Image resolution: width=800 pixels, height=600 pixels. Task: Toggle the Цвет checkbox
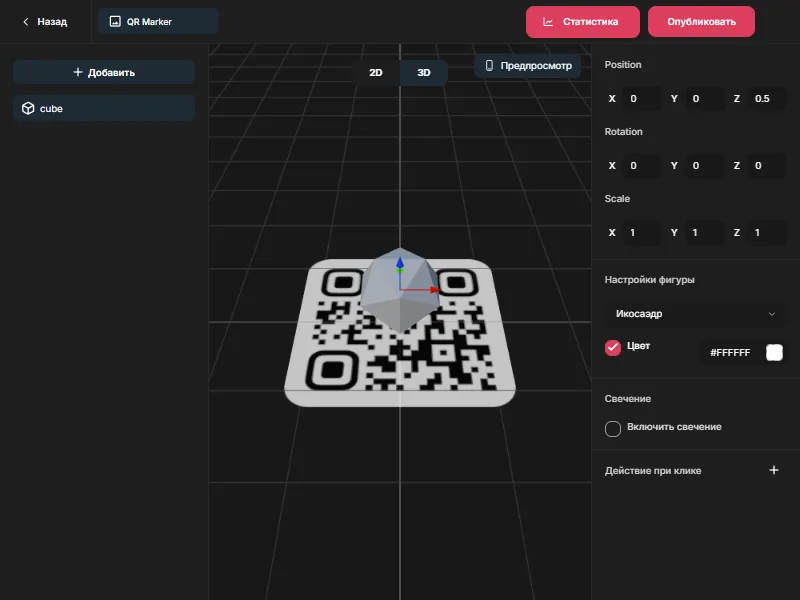coord(613,347)
